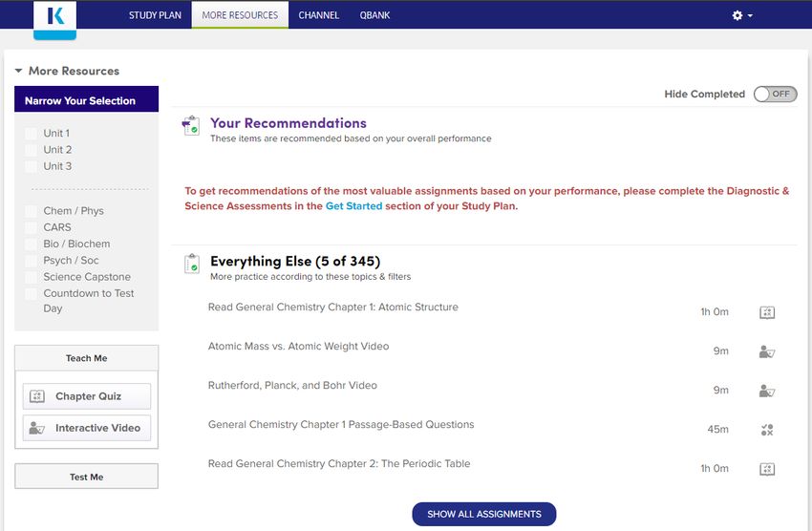
Task: Check the Unit 3 filter
Action: pyautogui.click(x=32, y=166)
